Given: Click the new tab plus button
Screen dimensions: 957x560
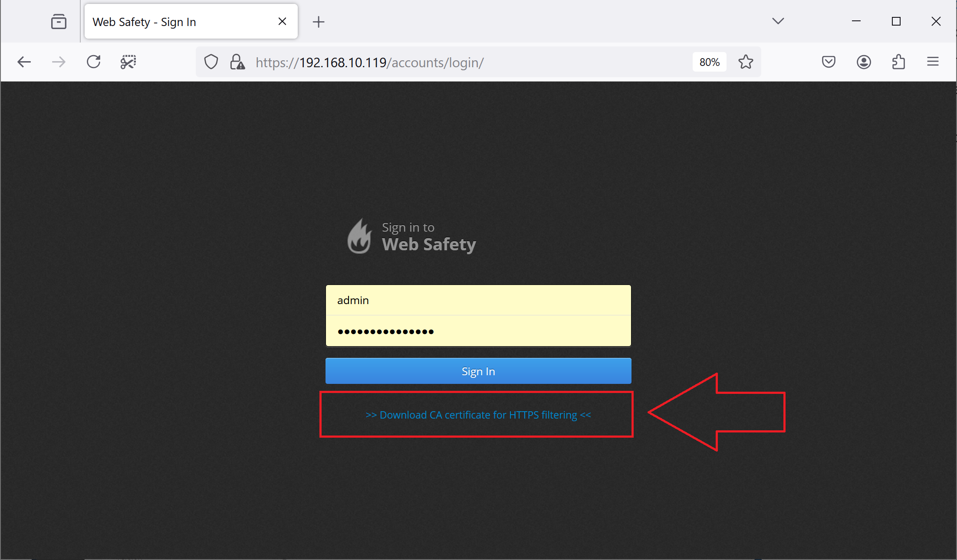Looking at the screenshot, I should pyautogui.click(x=318, y=21).
